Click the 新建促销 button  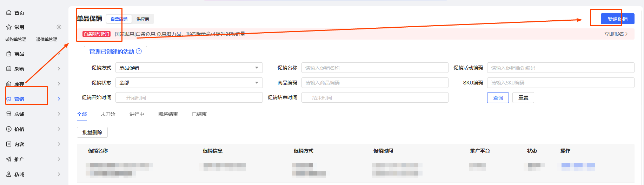[617, 19]
